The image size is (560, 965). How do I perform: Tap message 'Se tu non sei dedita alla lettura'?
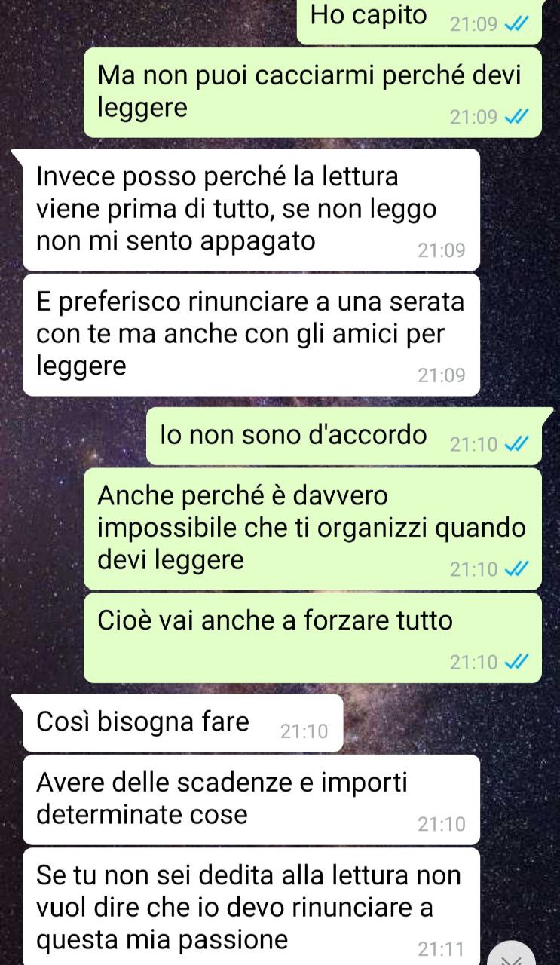(252, 906)
